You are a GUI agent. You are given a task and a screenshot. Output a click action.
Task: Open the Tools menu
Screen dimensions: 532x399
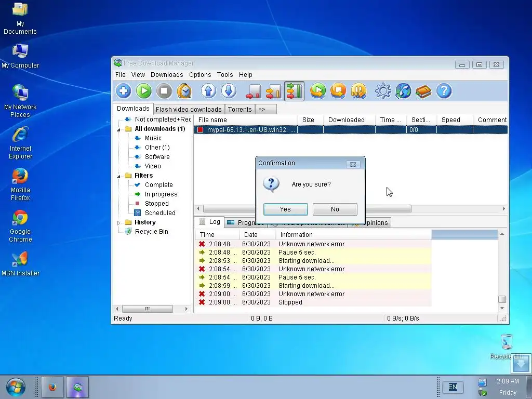pos(225,75)
